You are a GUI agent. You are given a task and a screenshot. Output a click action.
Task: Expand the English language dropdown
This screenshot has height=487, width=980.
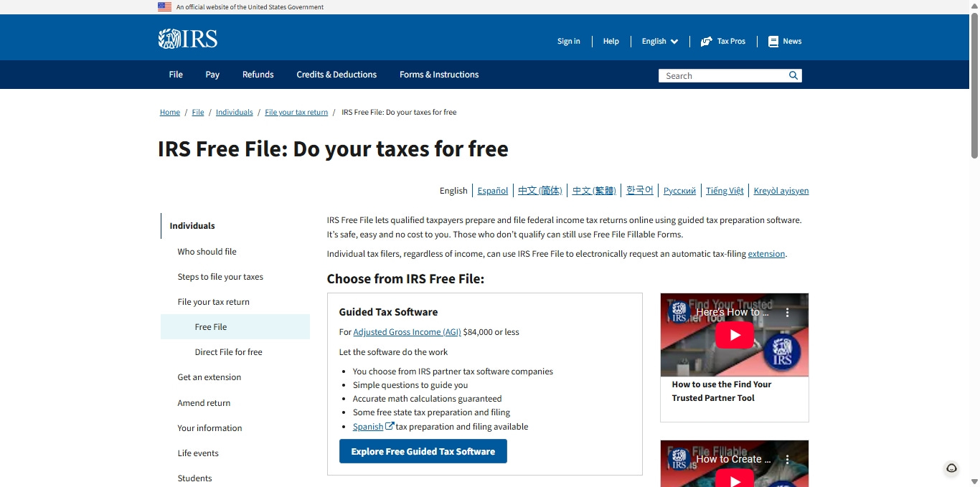[660, 42]
